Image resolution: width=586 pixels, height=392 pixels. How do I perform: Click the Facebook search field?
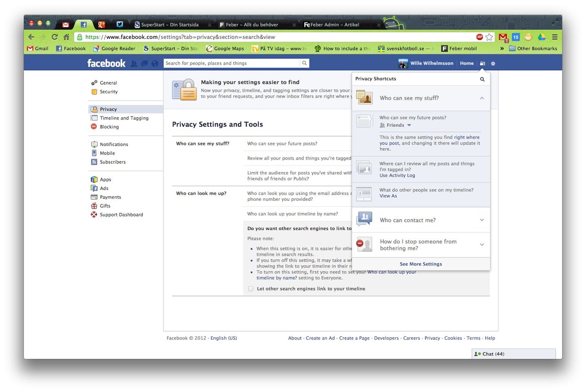[232, 63]
